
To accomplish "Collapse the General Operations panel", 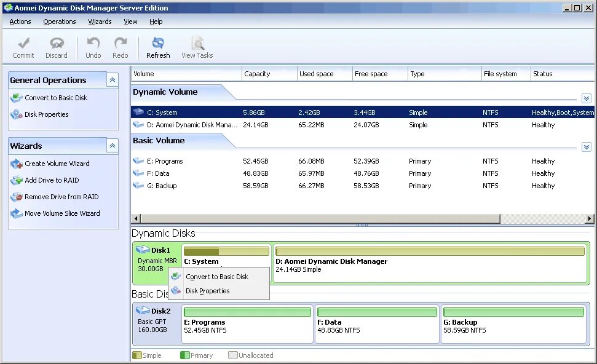I will 113,80.
